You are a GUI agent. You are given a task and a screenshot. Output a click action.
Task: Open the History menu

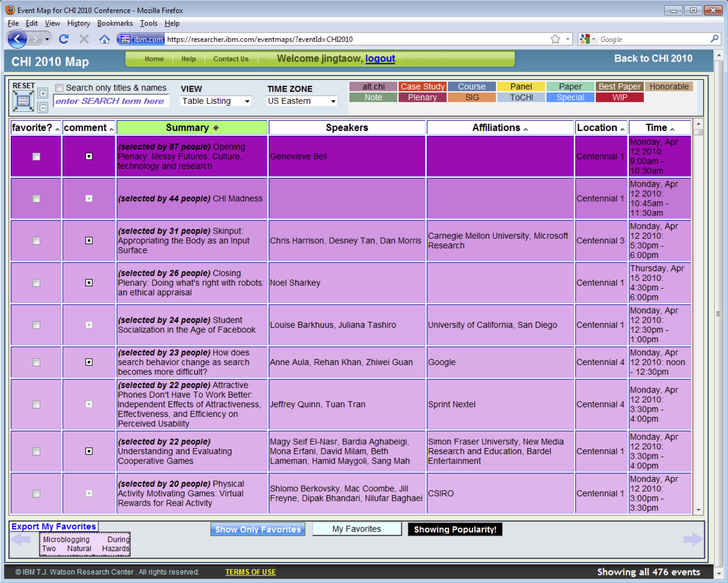79,23
